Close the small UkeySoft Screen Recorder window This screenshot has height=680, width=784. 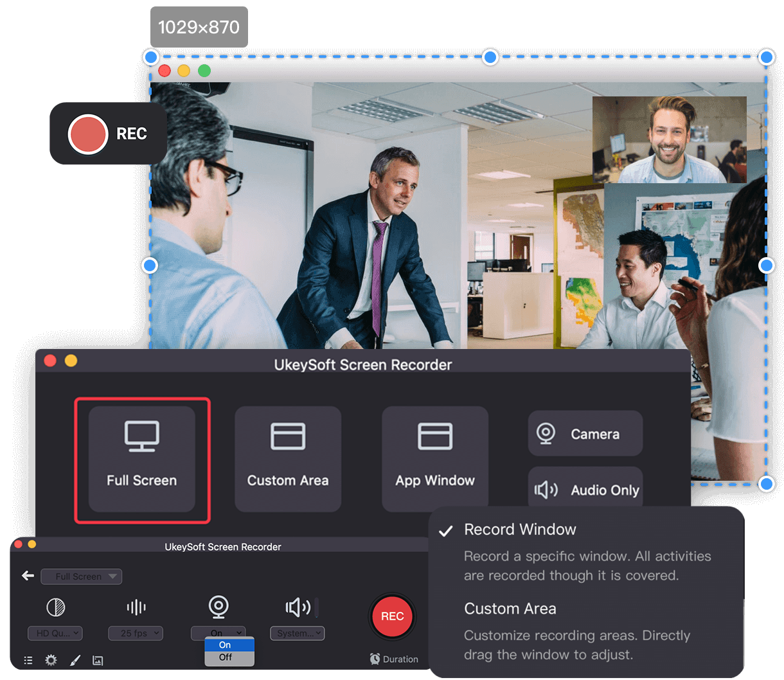tap(18, 544)
